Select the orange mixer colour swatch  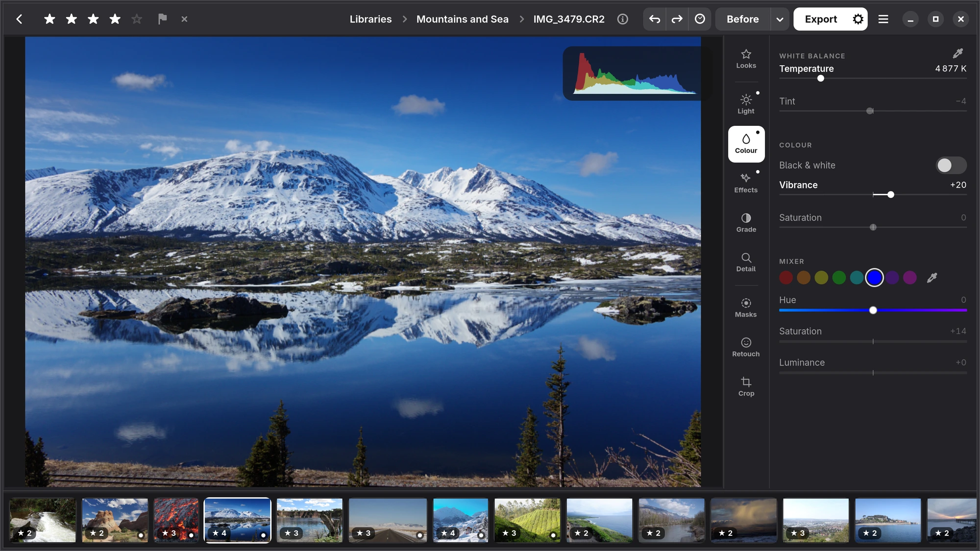tap(804, 278)
